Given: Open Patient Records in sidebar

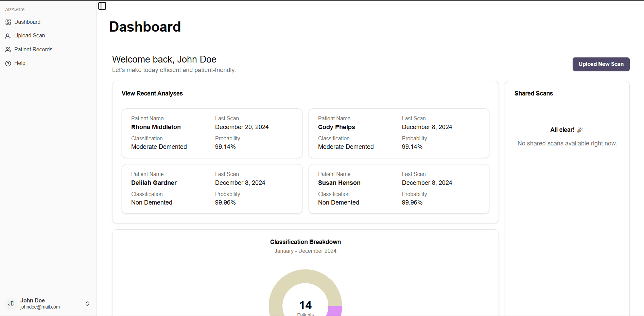Looking at the screenshot, I should (x=33, y=50).
